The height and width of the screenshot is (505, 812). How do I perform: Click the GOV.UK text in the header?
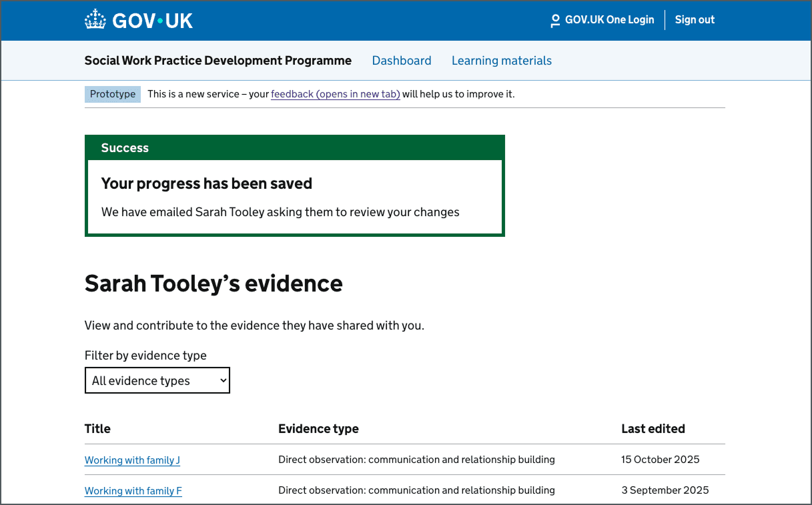point(152,19)
